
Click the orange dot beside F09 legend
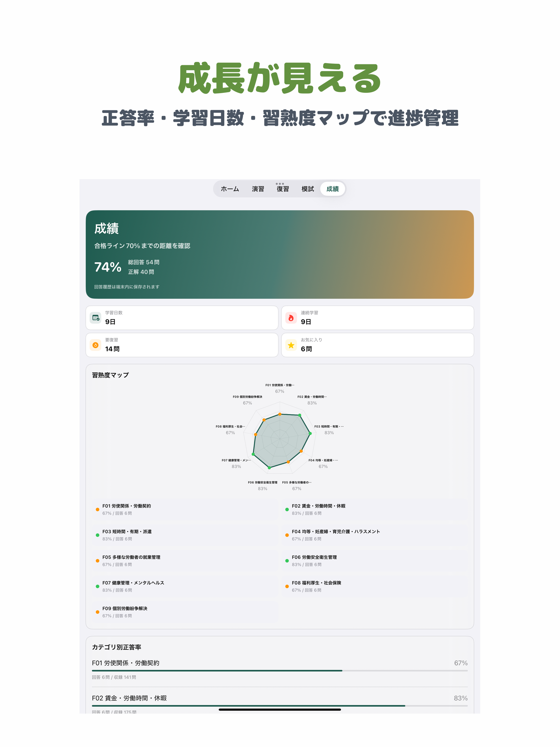tap(98, 612)
